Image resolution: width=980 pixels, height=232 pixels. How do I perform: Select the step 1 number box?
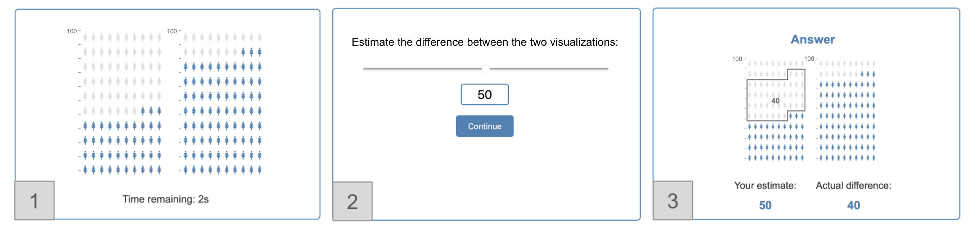[x=34, y=200]
